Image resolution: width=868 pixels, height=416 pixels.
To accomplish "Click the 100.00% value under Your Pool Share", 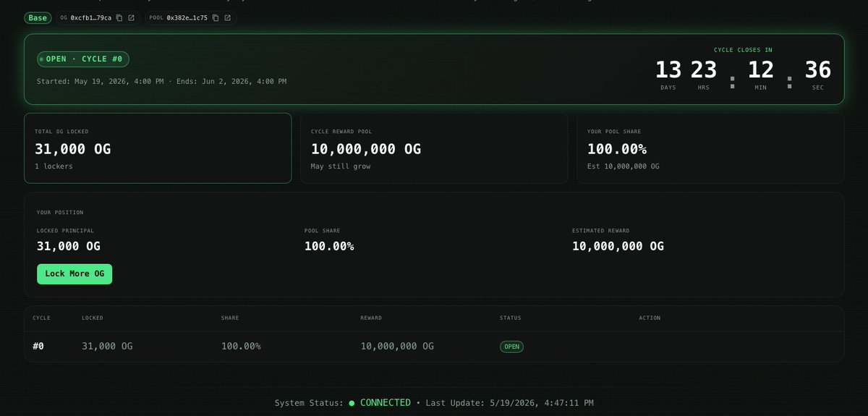I will 617,150.
